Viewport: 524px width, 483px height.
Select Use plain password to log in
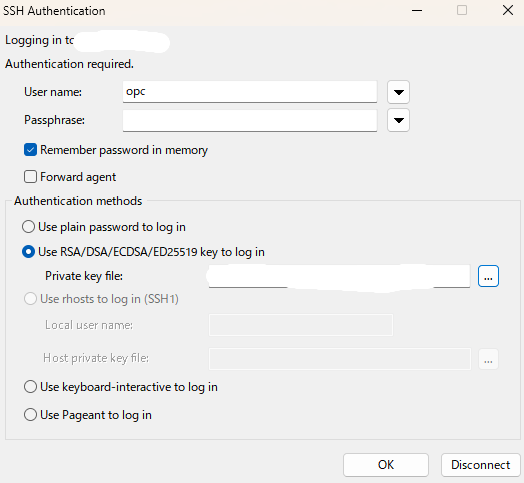[x=28, y=227]
